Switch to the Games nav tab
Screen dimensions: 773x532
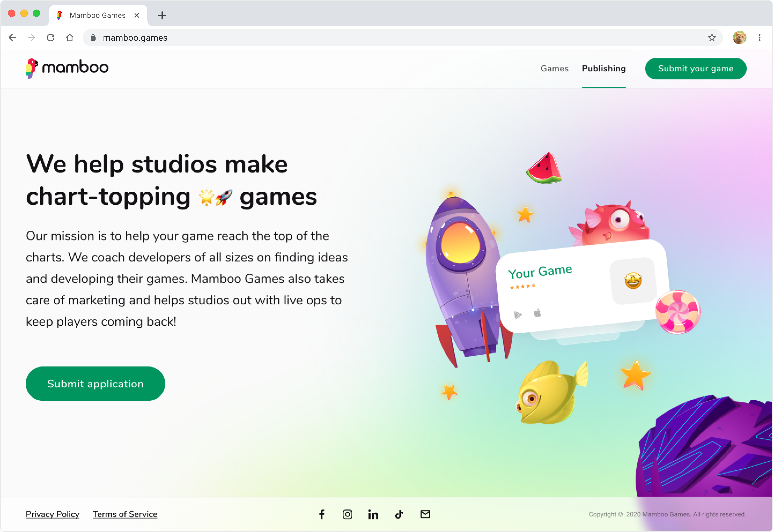[x=554, y=69]
